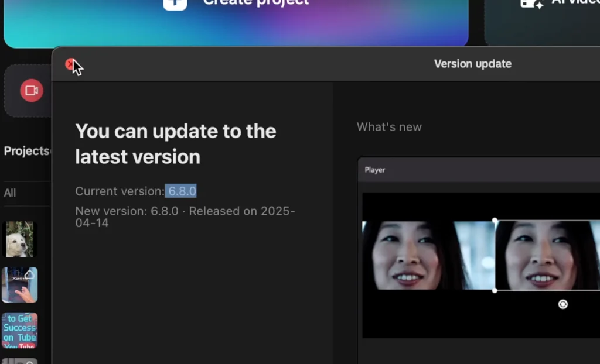Click the 'You can update to the latest version' heading
Screen dimensions: 600x364
click(x=176, y=144)
